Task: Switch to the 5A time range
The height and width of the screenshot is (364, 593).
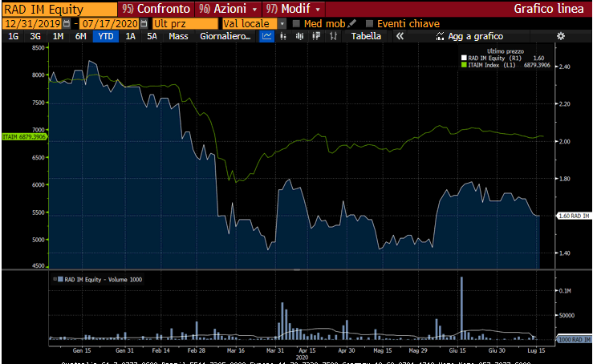Action: coord(152,36)
